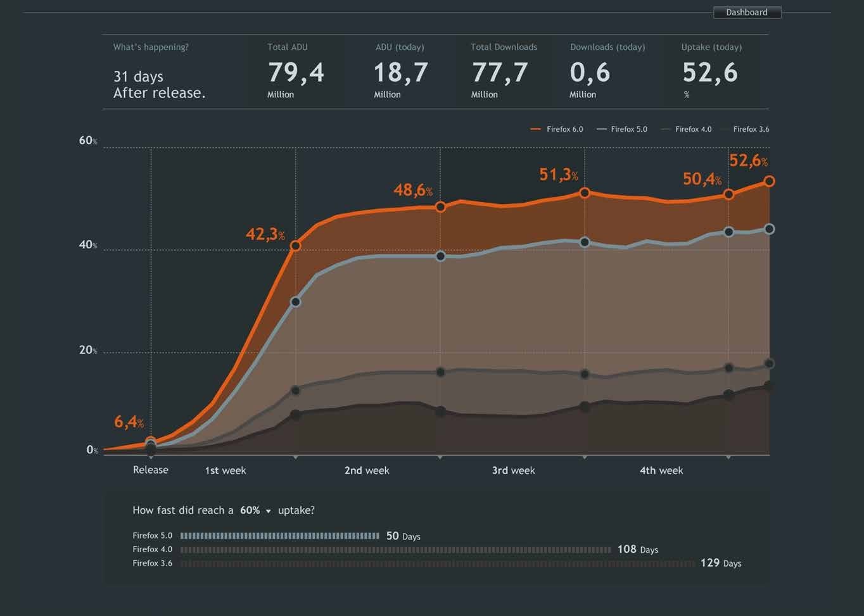This screenshot has width=864, height=616.
Task: Click the 'Release' axis label
Action: pos(151,470)
